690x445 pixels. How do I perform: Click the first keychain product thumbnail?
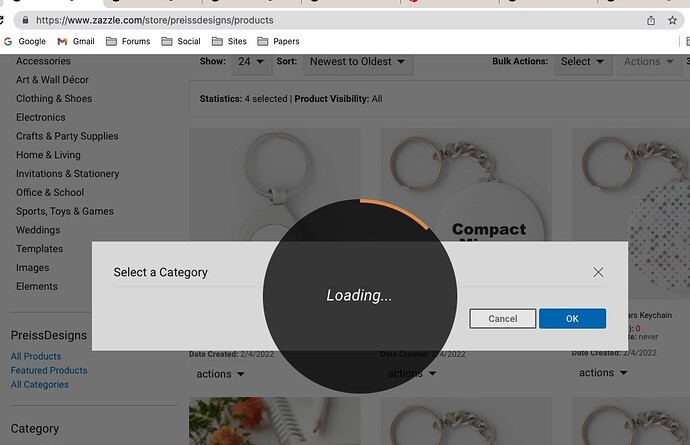click(x=275, y=184)
